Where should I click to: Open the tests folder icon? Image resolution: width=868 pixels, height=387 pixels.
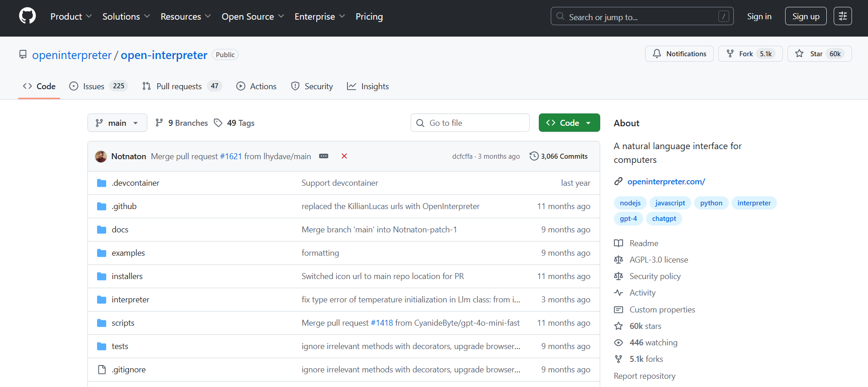point(102,346)
